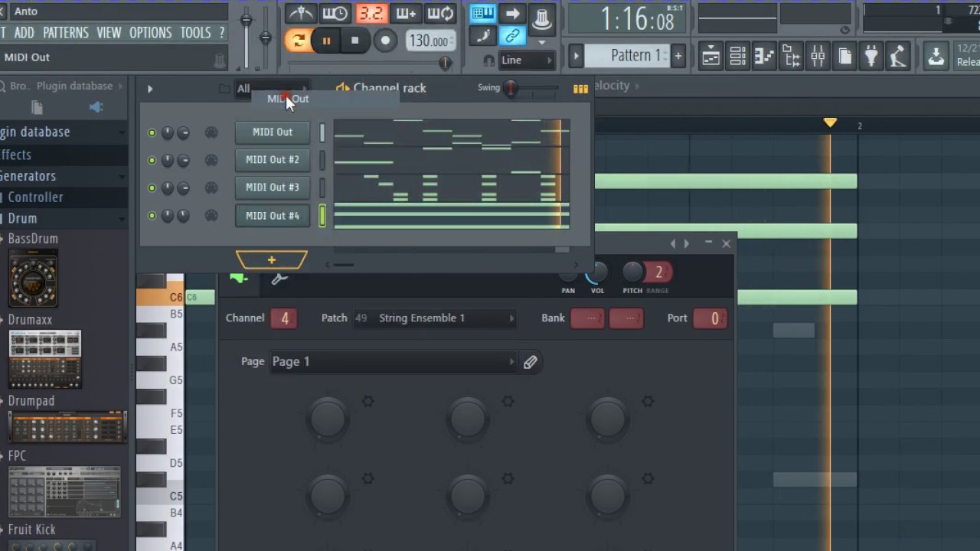
Task: Open the Pattern 1 selector
Action: point(629,55)
